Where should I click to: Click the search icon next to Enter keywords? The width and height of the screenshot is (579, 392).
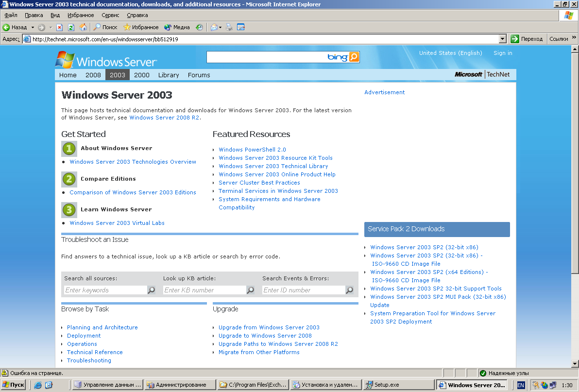[x=151, y=290]
